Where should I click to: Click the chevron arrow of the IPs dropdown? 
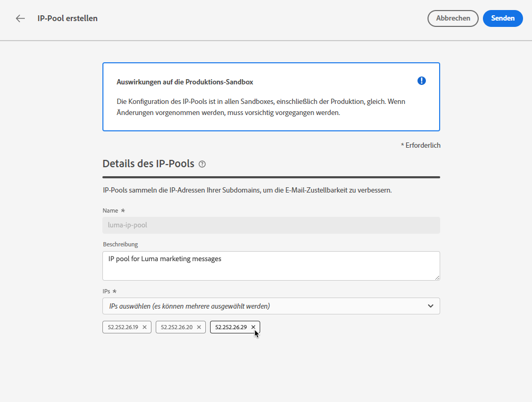click(x=431, y=306)
